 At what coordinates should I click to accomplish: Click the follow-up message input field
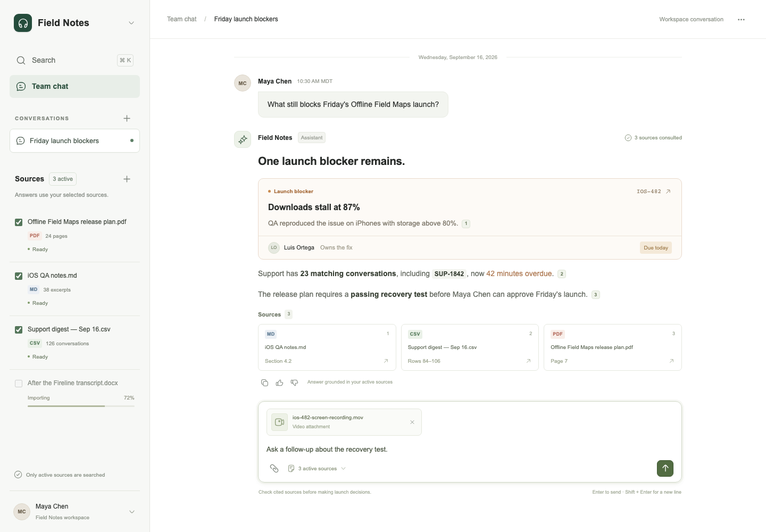(470, 450)
